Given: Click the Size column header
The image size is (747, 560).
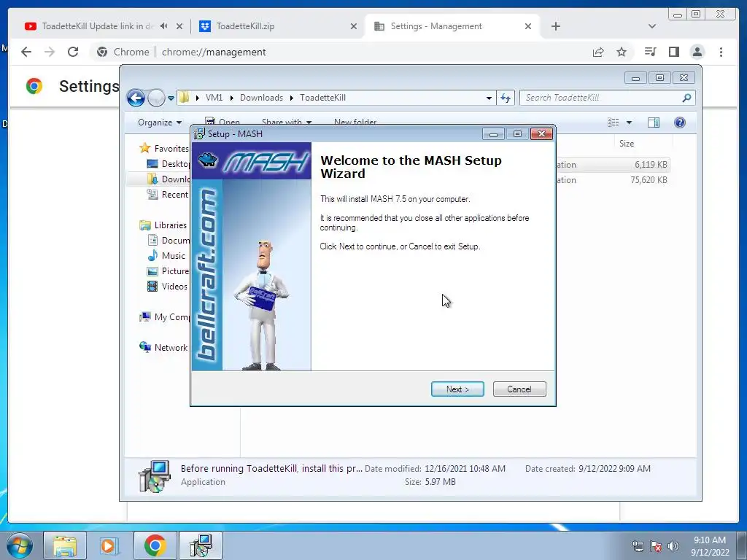Looking at the screenshot, I should (627, 144).
